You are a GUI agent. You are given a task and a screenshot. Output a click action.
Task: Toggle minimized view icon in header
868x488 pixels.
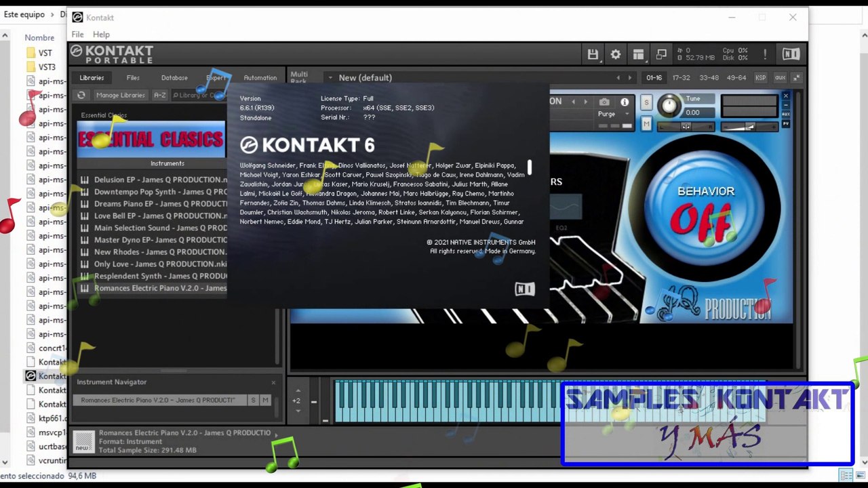661,54
